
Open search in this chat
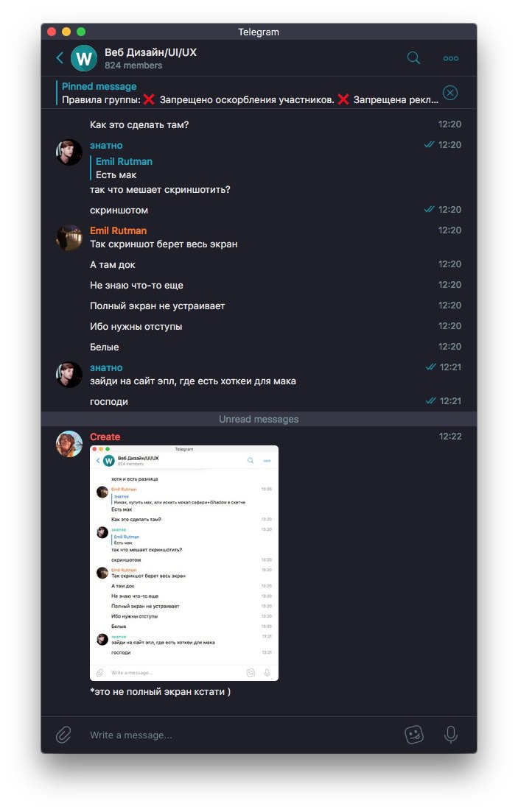click(x=413, y=57)
